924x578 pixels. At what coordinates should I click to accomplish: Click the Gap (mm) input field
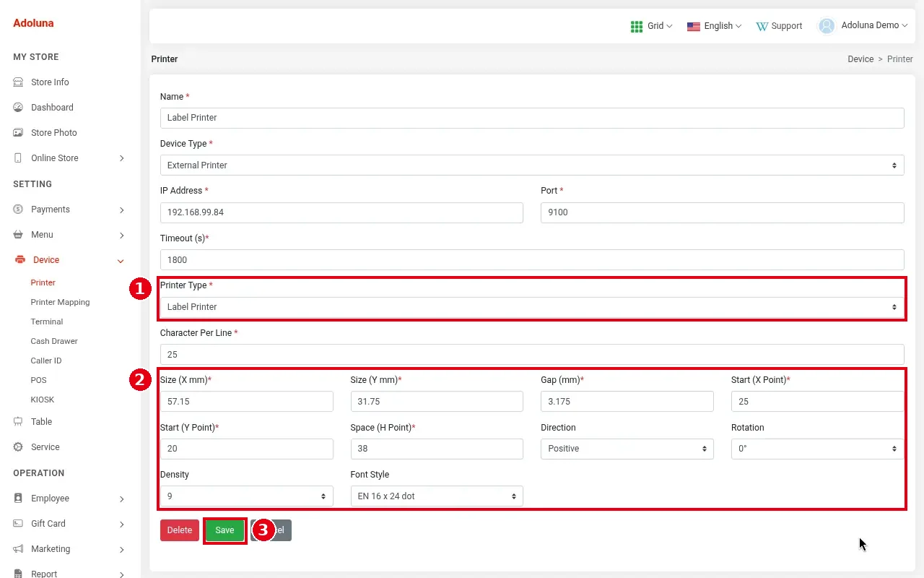tap(627, 402)
